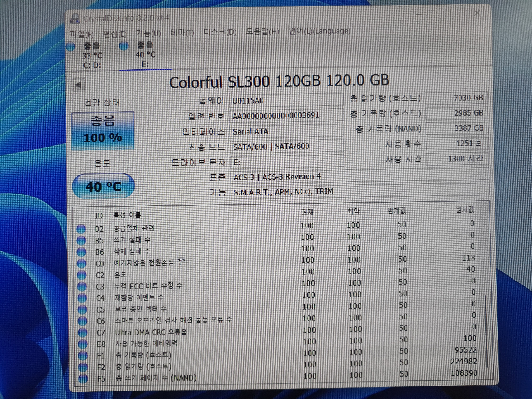Click the serial number field
Viewport: 532px width, 399px height.
pos(286,115)
